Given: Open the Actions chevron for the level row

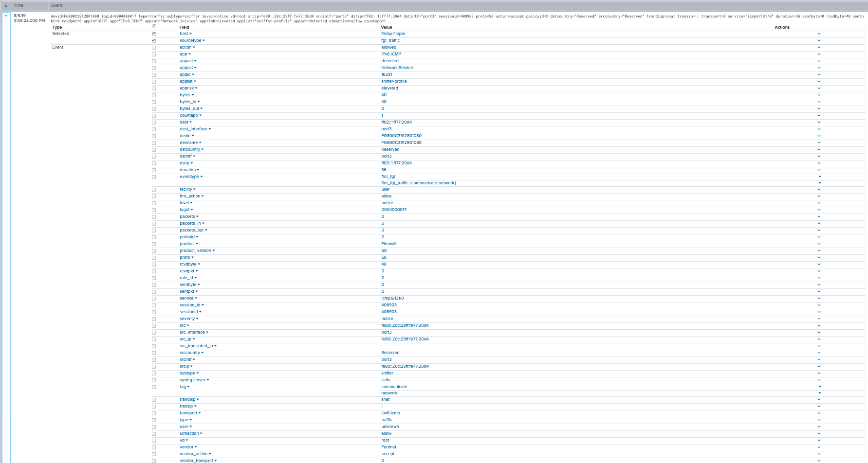Looking at the screenshot, I should 819,203.
